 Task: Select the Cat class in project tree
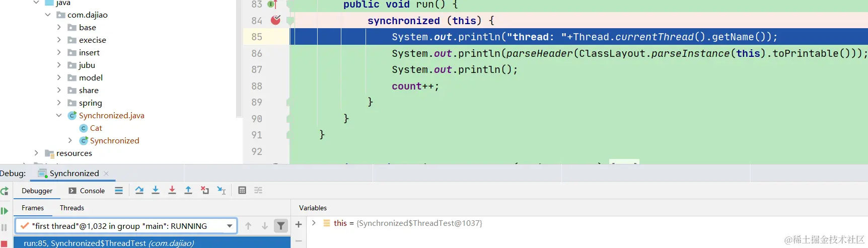96,128
